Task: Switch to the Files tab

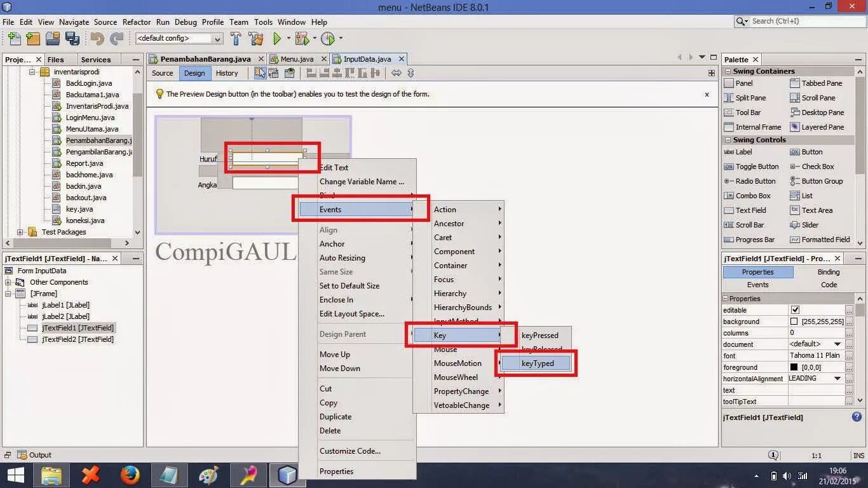Action: [56, 60]
